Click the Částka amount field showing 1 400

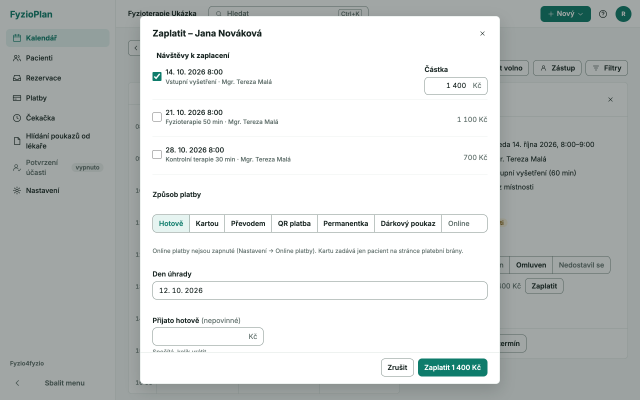pyautogui.click(x=456, y=86)
